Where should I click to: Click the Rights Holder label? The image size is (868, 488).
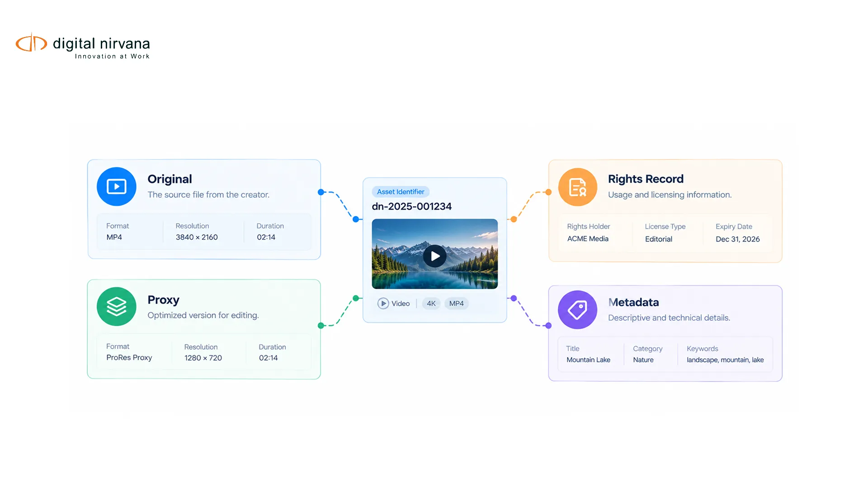[589, 226]
